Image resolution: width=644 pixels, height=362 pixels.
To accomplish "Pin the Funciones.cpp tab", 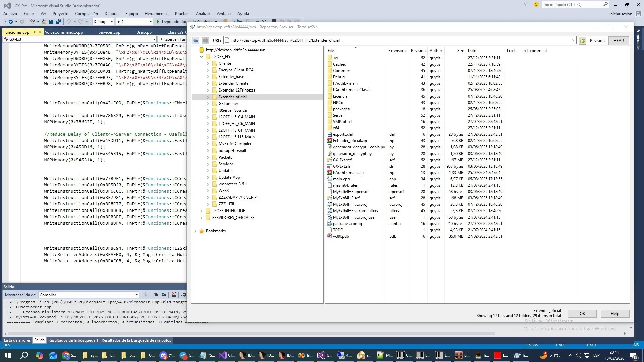I will pos(34,32).
